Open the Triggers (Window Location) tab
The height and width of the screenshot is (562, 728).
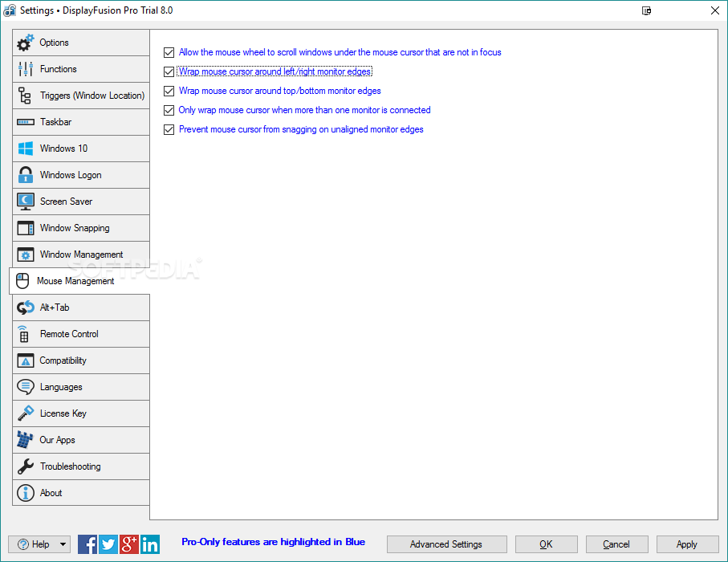81,96
